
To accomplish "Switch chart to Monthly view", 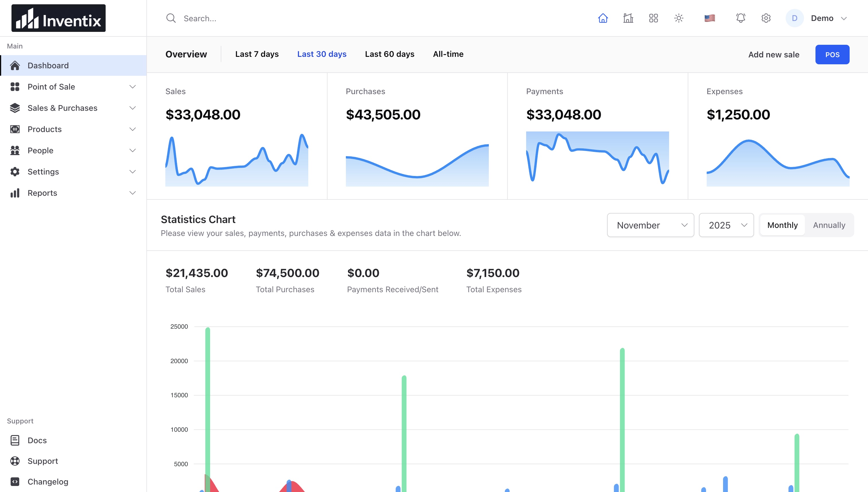I will coord(782,225).
